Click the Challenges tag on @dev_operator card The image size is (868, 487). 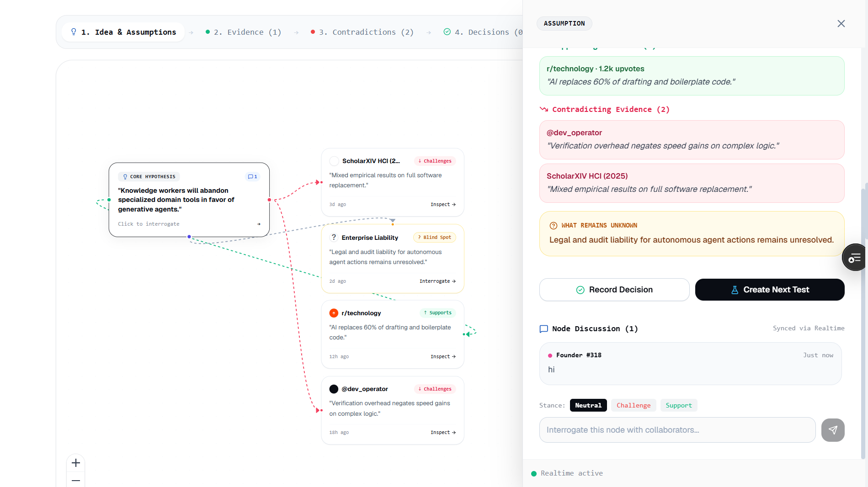click(435, 389)
